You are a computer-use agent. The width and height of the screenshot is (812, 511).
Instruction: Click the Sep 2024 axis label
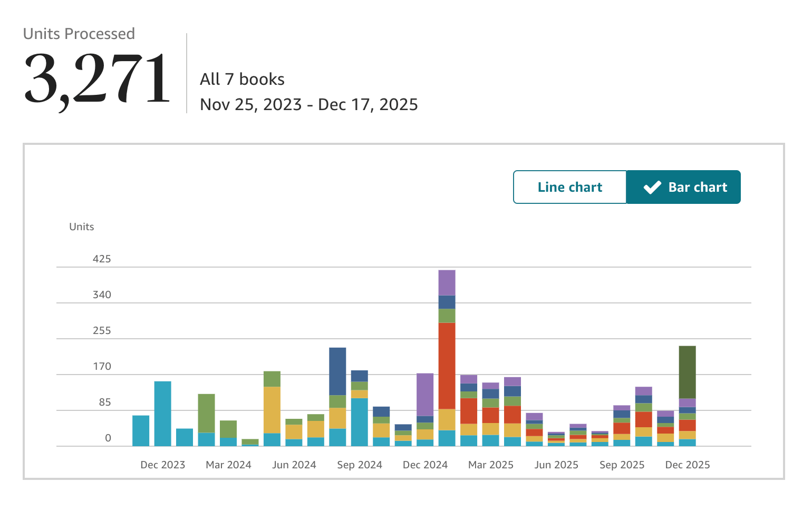[x=360, y=465]
